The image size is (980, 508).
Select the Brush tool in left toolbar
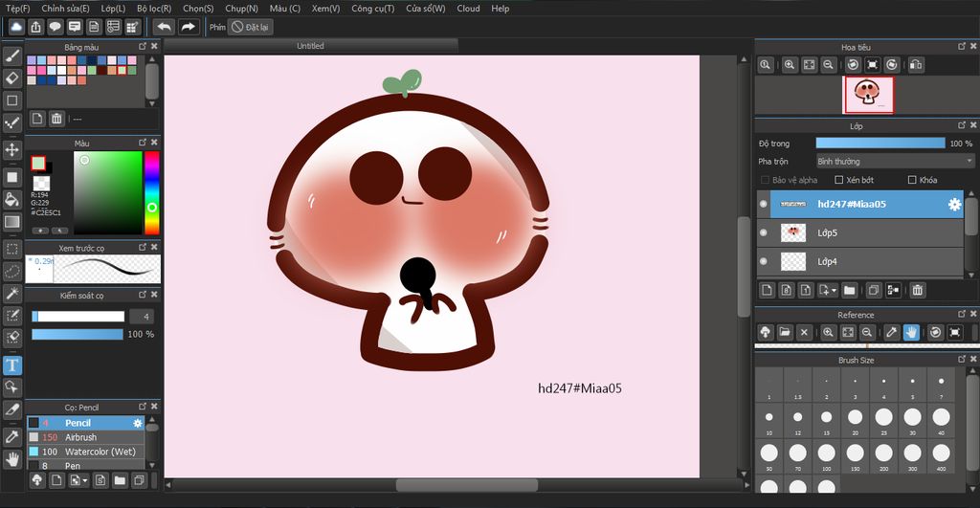[x=12, y=55]
